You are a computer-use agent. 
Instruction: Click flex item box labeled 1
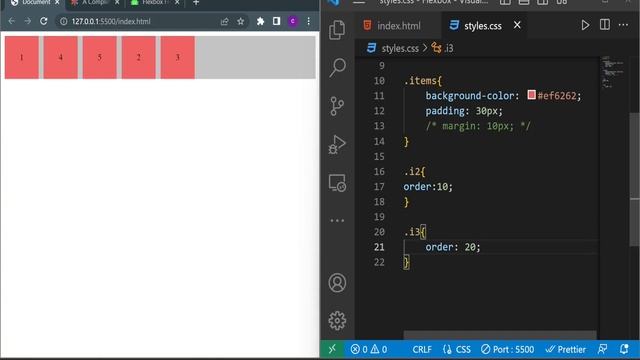pos(22,57)
